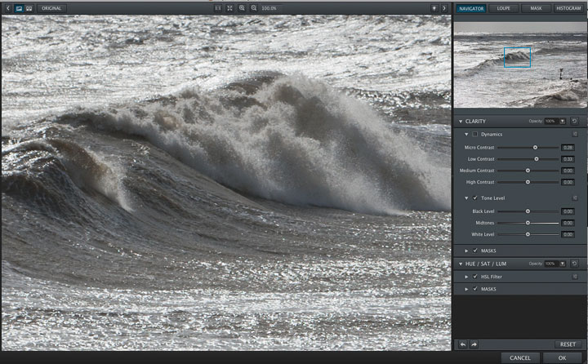
Task: Click the Clarity opacity 100% field
Action: tap(551, 121)
